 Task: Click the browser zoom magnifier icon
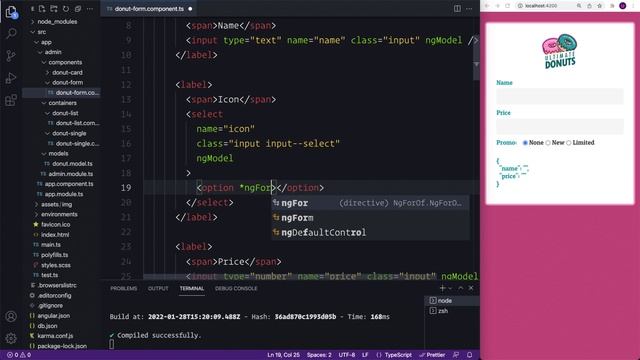pyautogui.click(x=579, y=6)
